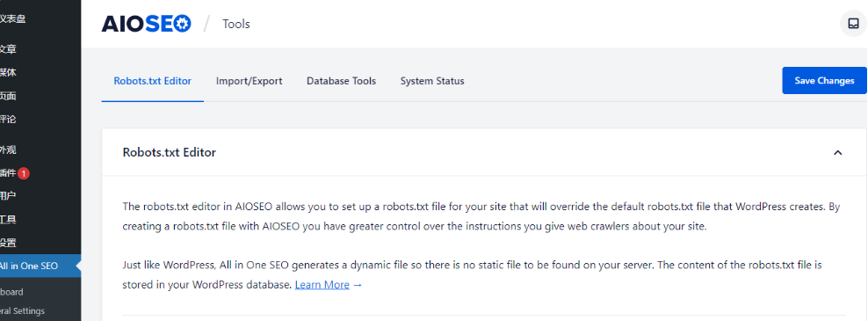Click the Save Changes button

824,80
